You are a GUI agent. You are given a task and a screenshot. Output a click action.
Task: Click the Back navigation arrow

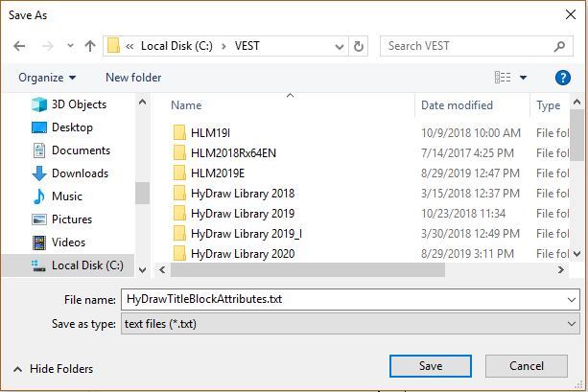pyautogui.click(x=19, y=46)
